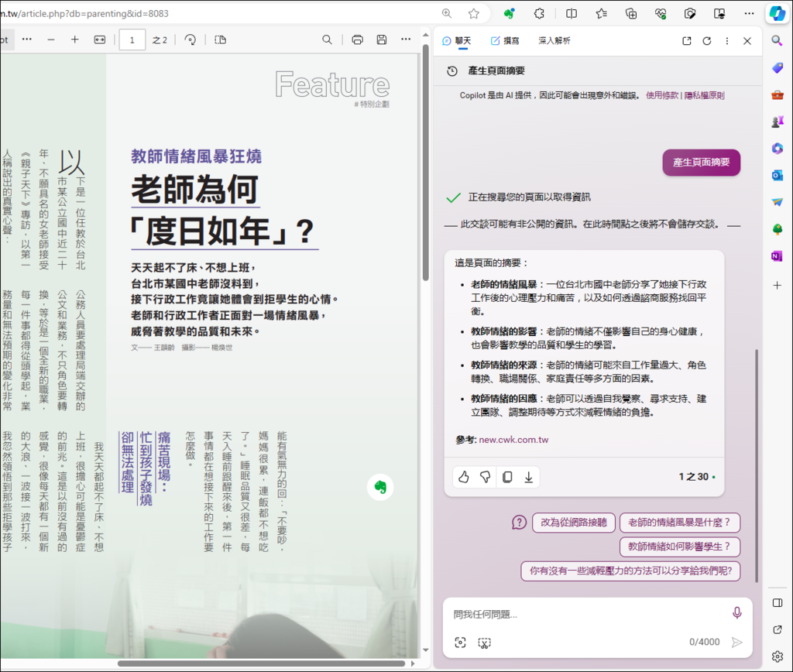Click the microphone icon in chat box
The height and width of the screenshot is (672, 793).
click(x=736, y=613)
